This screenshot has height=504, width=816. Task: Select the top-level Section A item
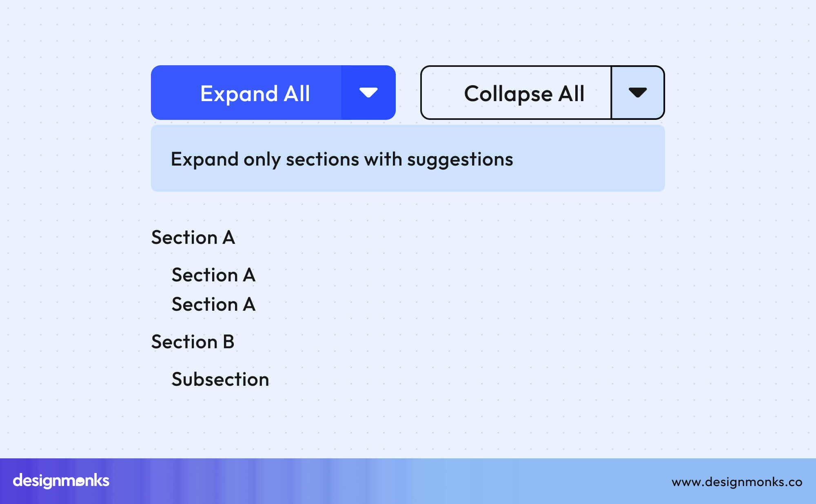point(193,238)
